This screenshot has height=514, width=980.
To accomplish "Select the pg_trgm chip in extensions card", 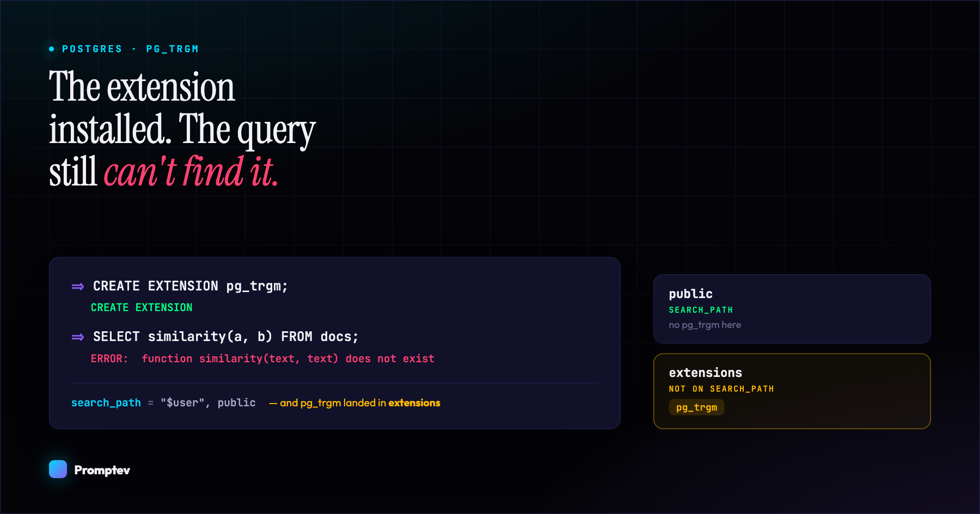I will (696, 407).
